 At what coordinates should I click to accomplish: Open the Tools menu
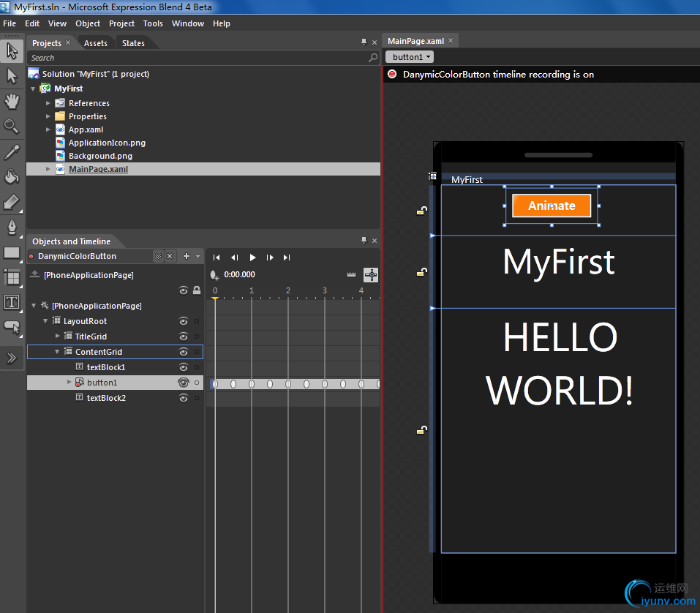[x=153, y=23]
